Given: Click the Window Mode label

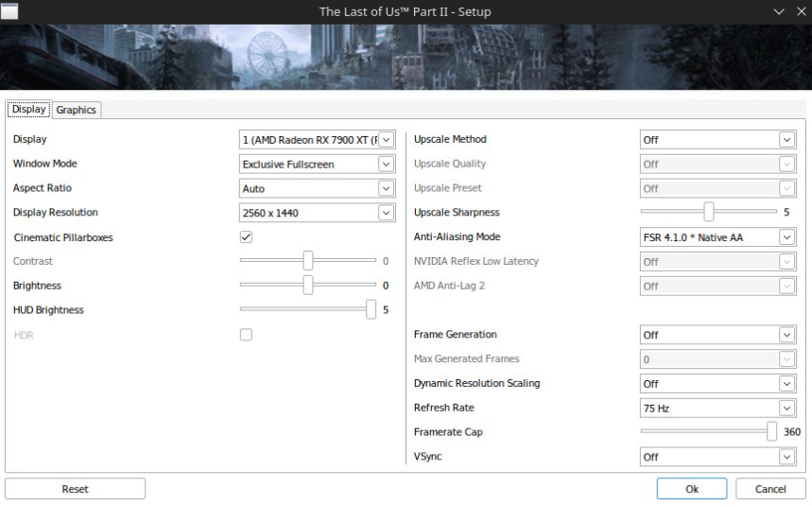Looking at the screenshot, I should tap(45, 164).
